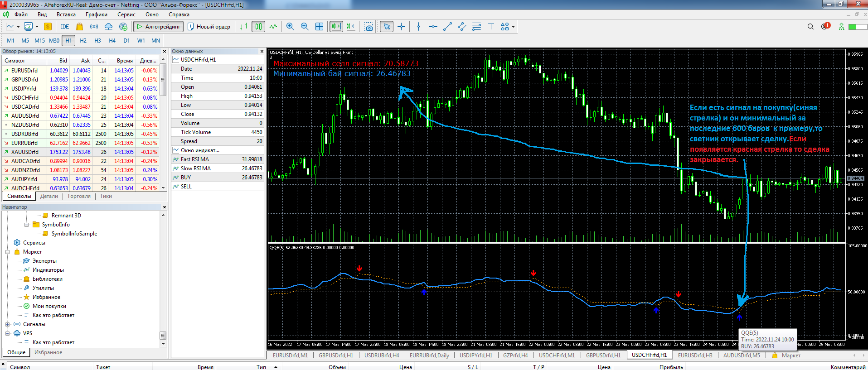Select the XAUUSDrfd row in market watch

point(25,152)
